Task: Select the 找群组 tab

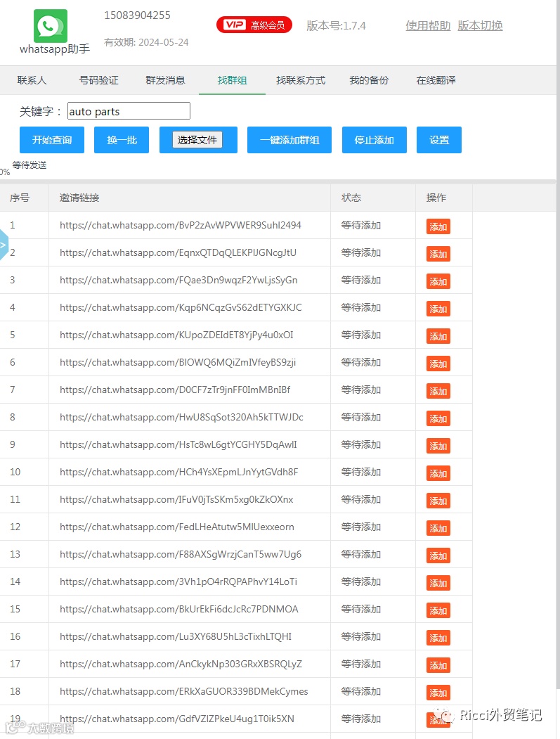Action: pyautogui.click(x=232, y=80)
